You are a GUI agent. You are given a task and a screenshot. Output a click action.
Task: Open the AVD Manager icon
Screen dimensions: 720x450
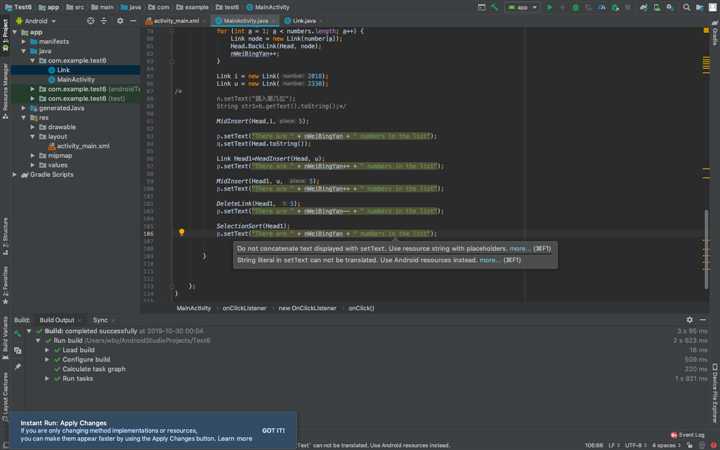point(657,7)
